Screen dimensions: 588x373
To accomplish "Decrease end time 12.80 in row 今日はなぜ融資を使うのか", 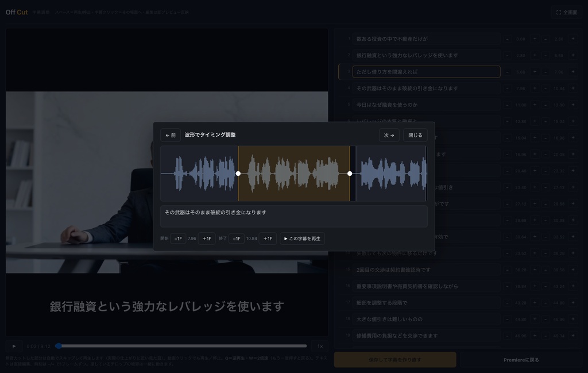I will 546,105.
